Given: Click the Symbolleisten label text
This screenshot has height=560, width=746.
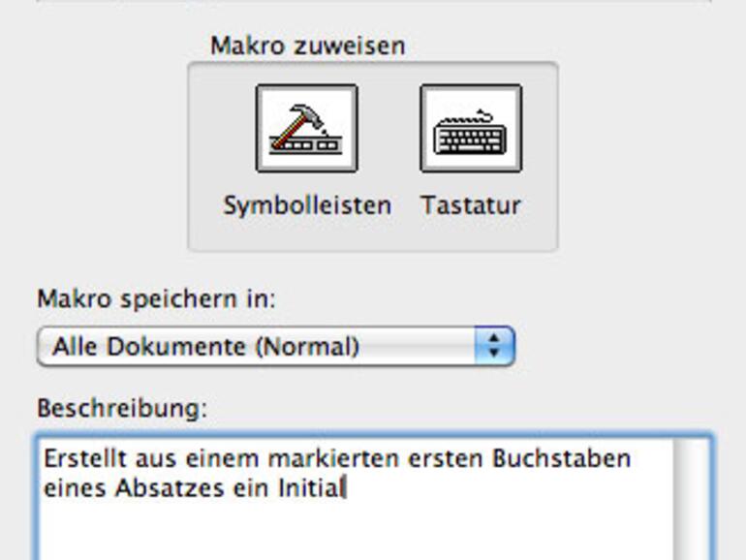Looking at the screenshot, I should 307,205.
